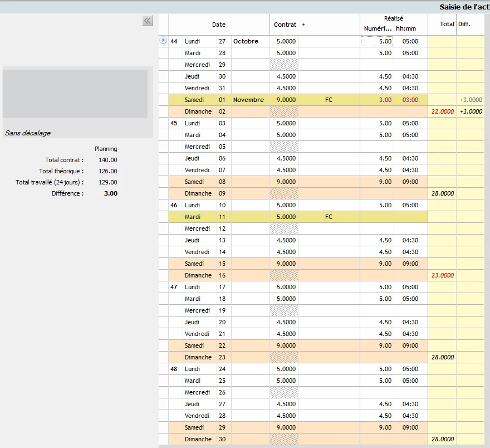Click the row indicator arrow for week 44
Viewport: 490px width, 448px height.
163,41
